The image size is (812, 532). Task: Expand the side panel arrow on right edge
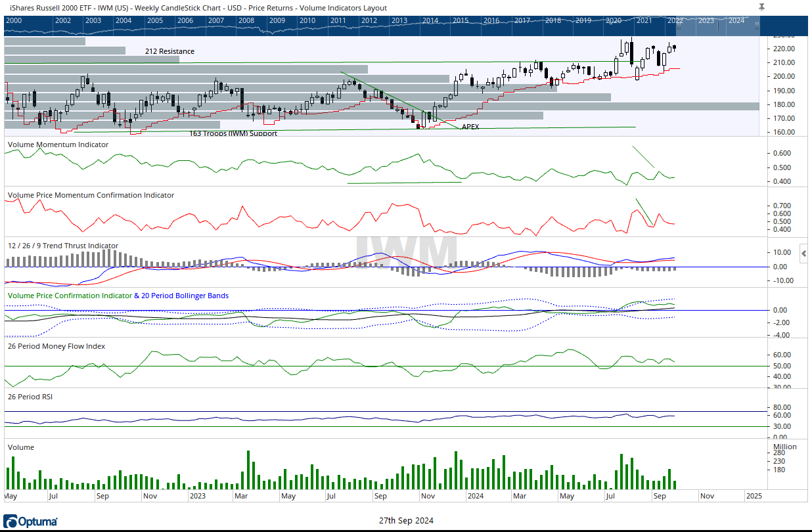pyautogui.click(x=803, y=253)
